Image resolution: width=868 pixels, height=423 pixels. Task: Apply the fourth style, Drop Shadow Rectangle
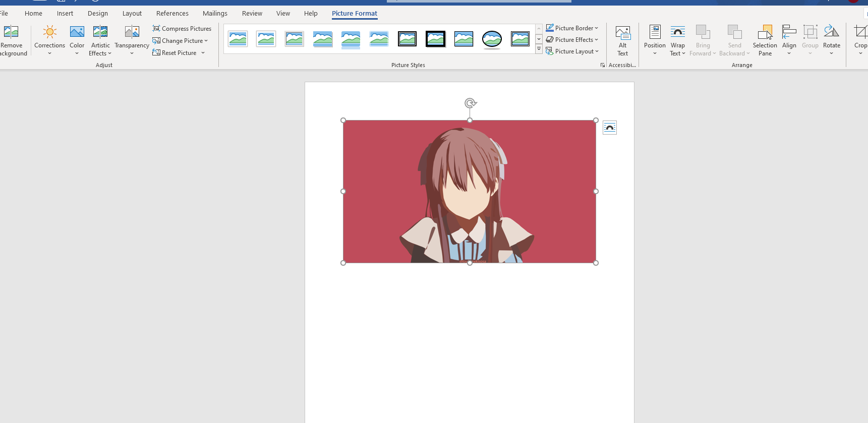pyautogui.click(x=322, y=39)
